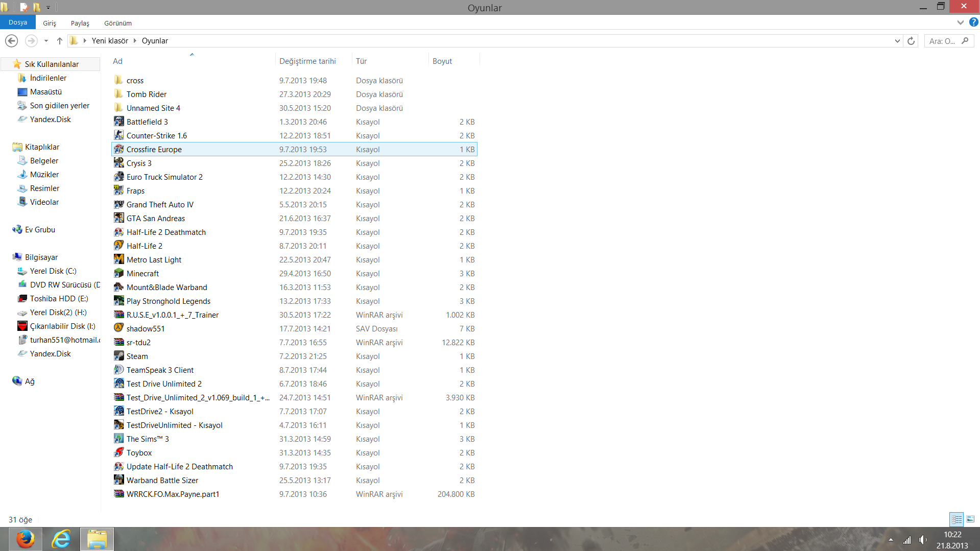This screenshot has height=551, width=980.
Task: Open Ev Grubu in the sidebar
Action: (x=40, y=230)
